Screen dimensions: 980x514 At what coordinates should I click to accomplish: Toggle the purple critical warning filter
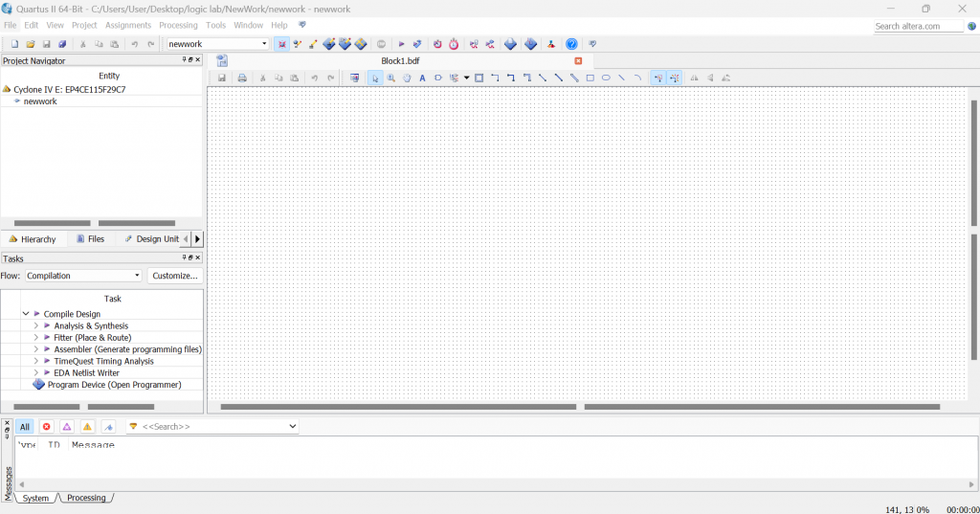(x=67, y=427)
